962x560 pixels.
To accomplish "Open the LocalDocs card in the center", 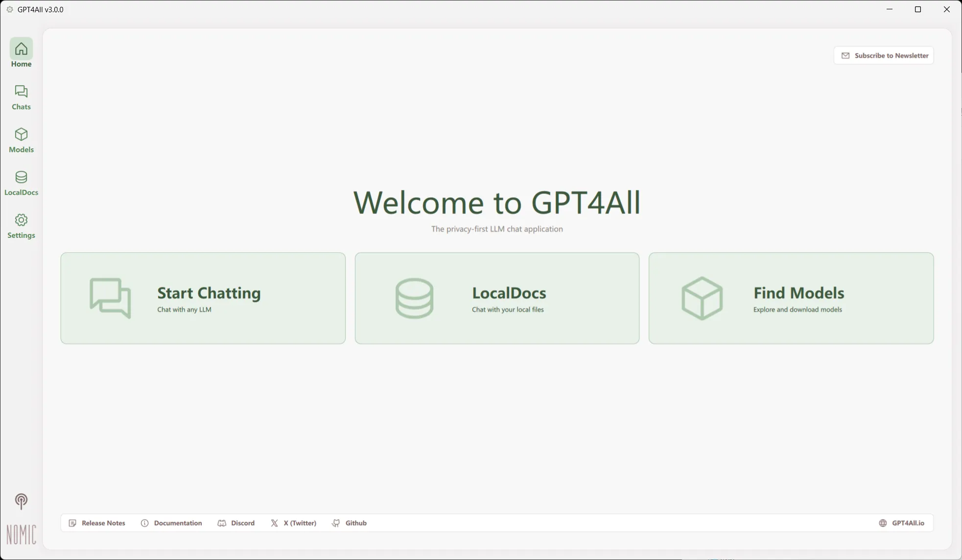I will click(497, 298).
